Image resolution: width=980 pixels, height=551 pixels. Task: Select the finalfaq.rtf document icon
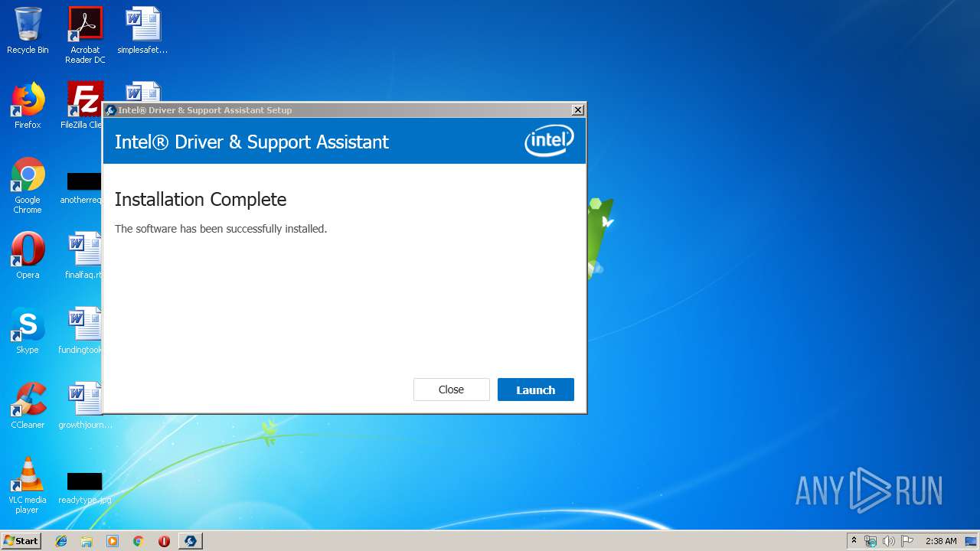[x=84, y=256]
